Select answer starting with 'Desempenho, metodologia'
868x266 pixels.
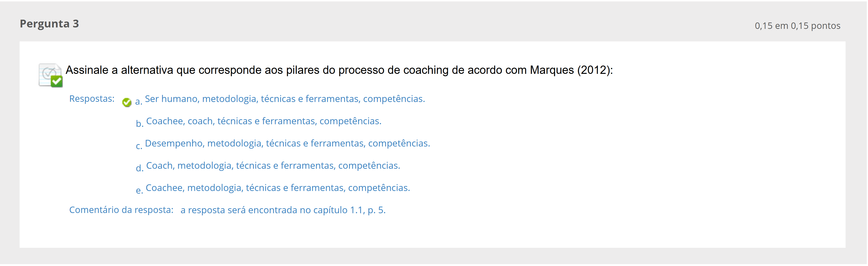point(287,143)
